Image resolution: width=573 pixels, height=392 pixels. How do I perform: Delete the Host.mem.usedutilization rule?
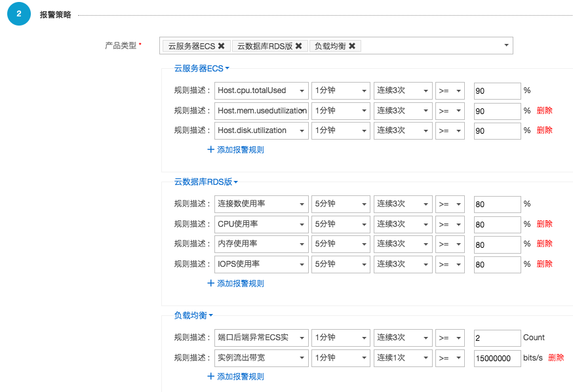[545, 111]
